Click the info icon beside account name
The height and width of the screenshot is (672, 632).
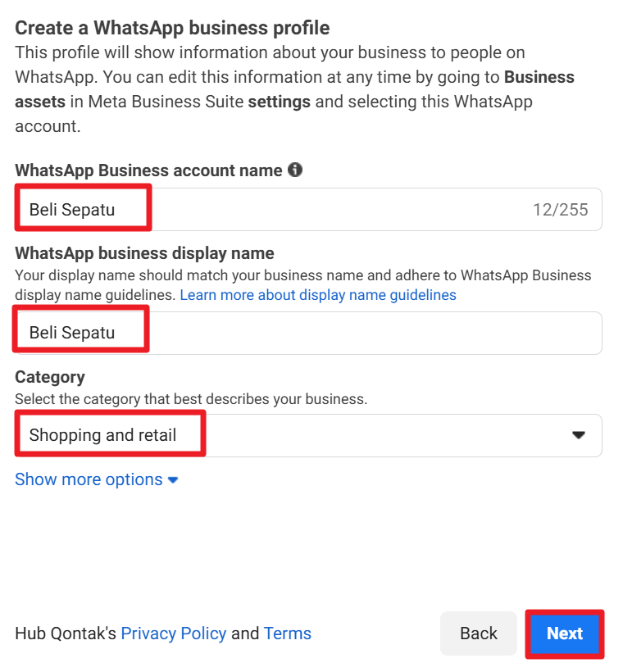pos(295,170)
